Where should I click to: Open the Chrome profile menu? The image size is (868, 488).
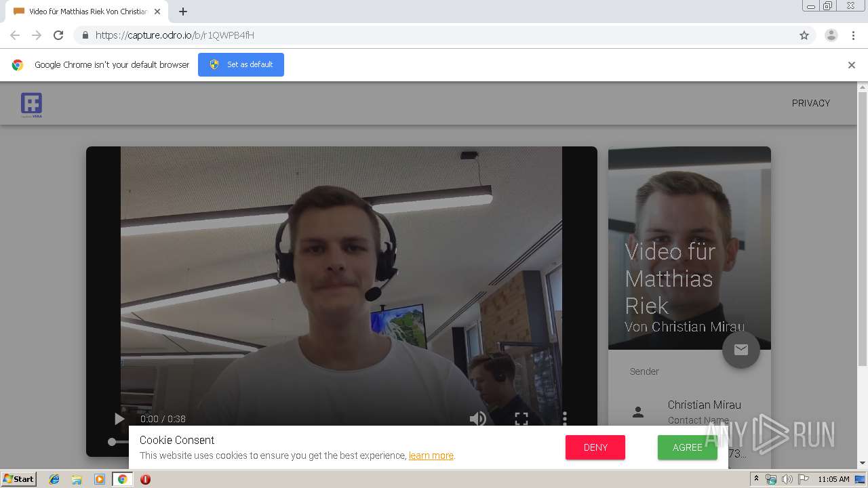pyautogui.click(x=831, y=35)
